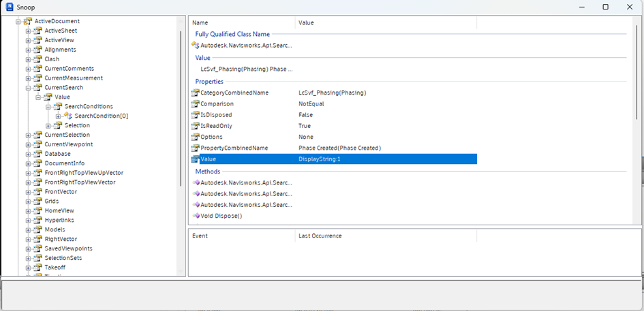Screen dimensions: 644x311
Task: Click the IsDisposed property icon
Action: point(196,115)
